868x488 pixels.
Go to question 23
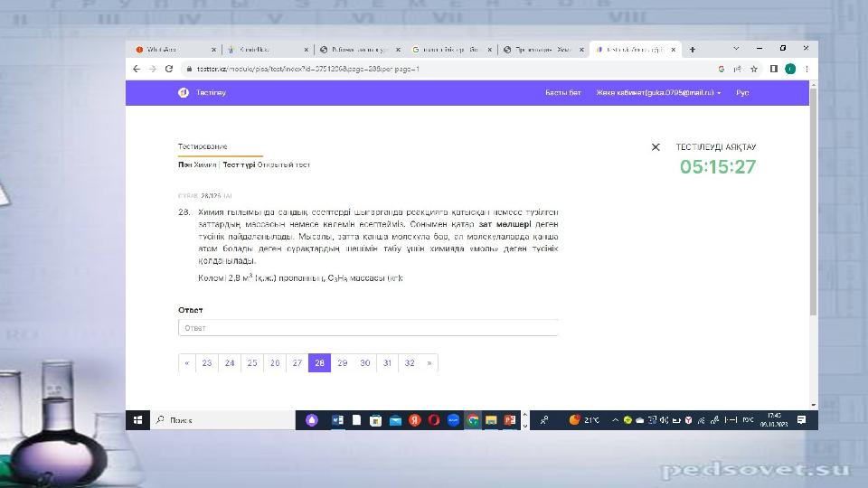pos(207,363)
